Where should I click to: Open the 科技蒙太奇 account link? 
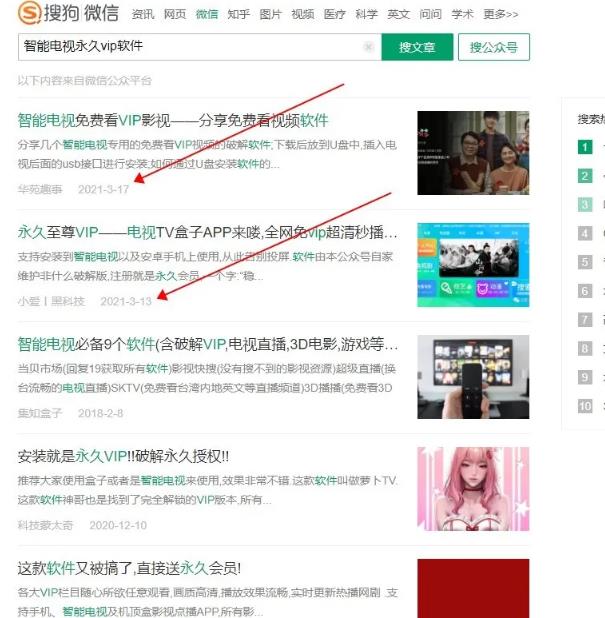point(45,525)
